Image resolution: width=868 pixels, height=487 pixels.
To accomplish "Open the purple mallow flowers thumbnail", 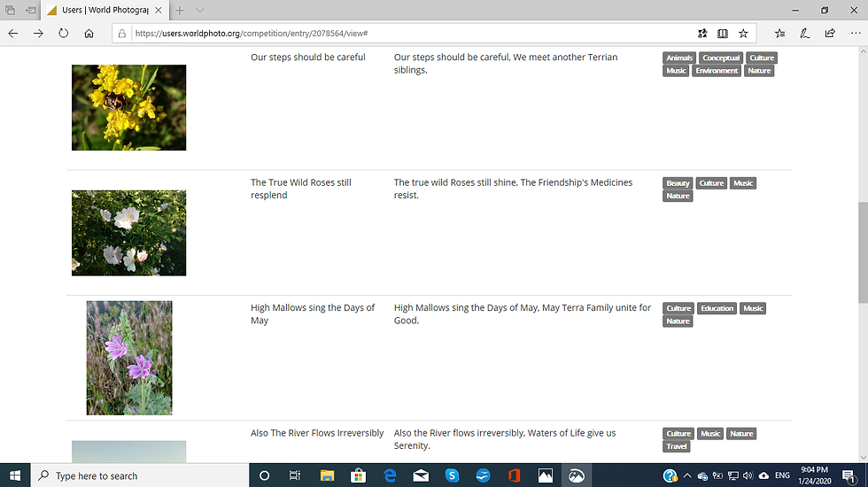I will click(129, 358).
